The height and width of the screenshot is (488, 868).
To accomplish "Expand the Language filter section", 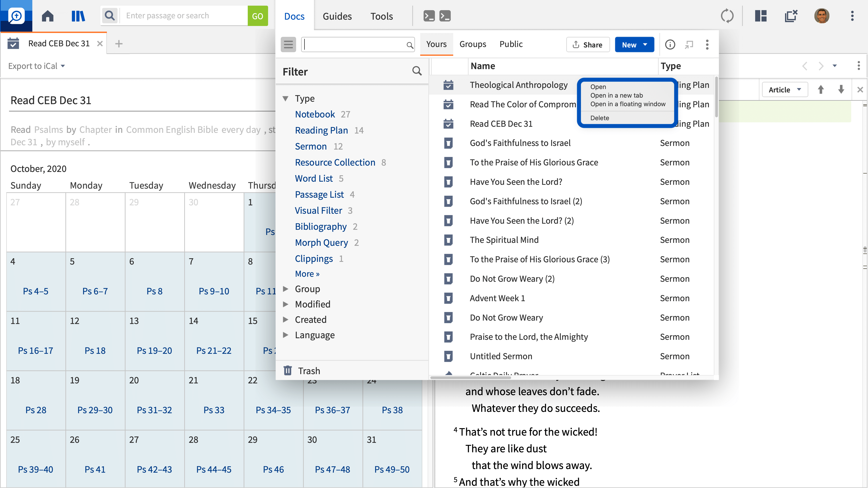I will pyautogui.click(x=285, y=335).
